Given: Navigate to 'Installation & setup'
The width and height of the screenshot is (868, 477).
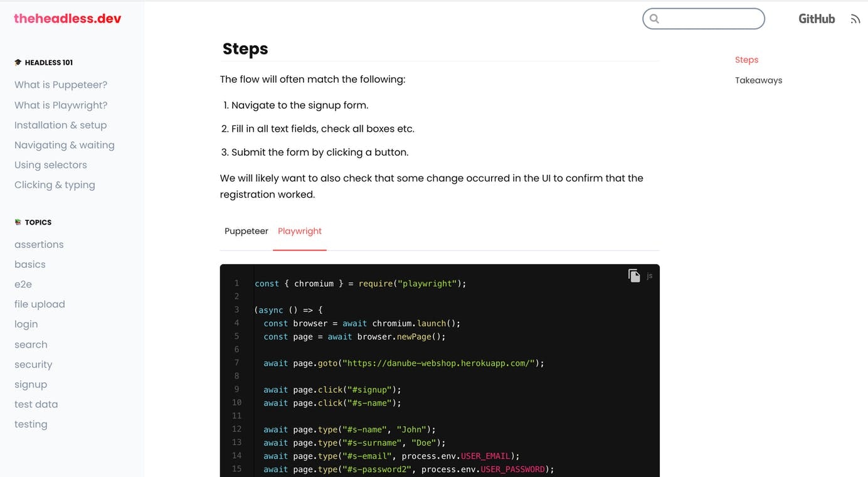Looking at the screenshot, I should [60, 125].
